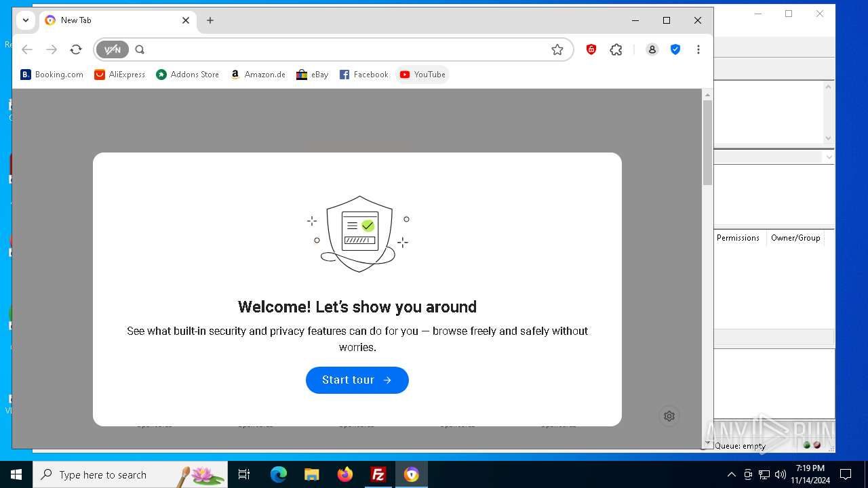Open the red ad blocker shield extension
Viewport: 868px width, 488px height.
coord(591,49)
